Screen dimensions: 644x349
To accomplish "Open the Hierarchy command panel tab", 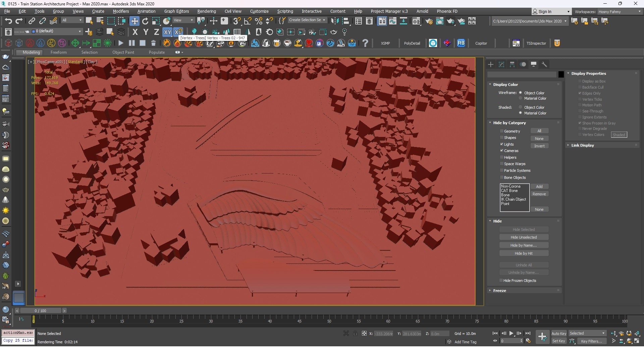I will pos(512,64).
